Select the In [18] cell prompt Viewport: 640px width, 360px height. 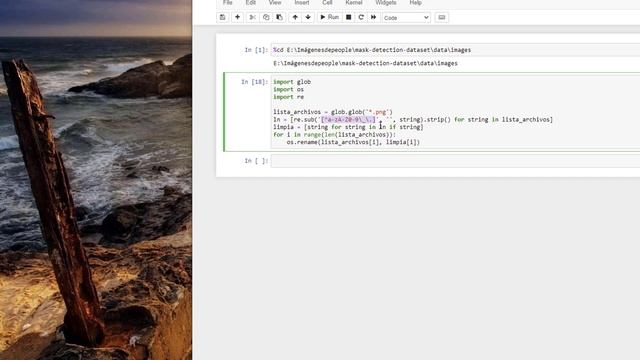pos(254,82)
